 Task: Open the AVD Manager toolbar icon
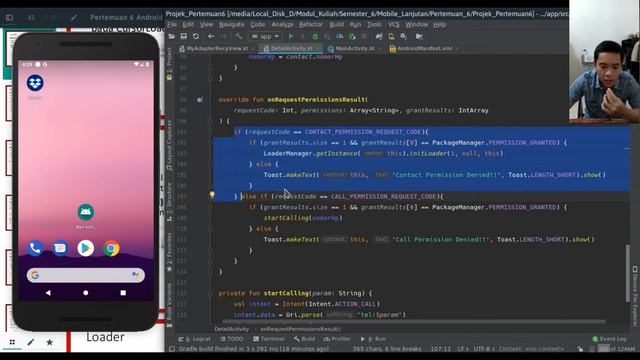pos(391,36)
